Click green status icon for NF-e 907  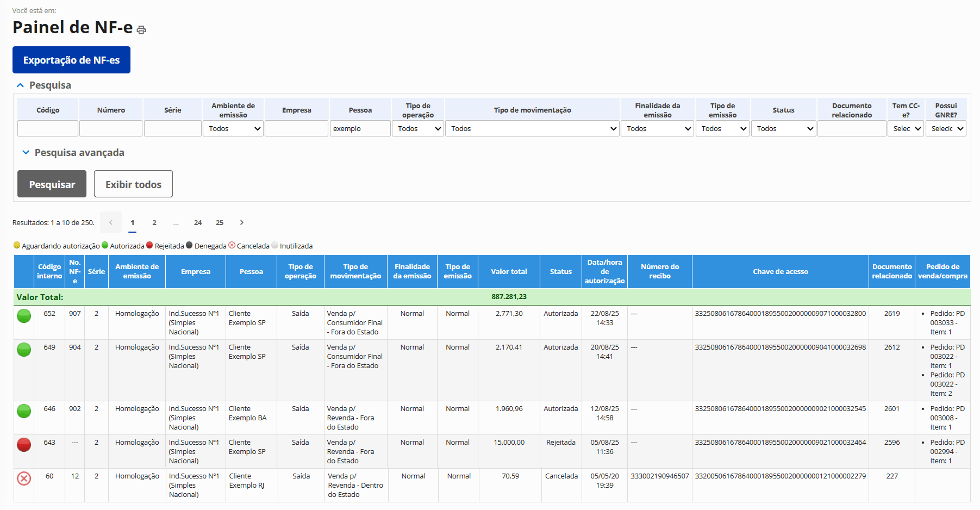click(24, 316)
